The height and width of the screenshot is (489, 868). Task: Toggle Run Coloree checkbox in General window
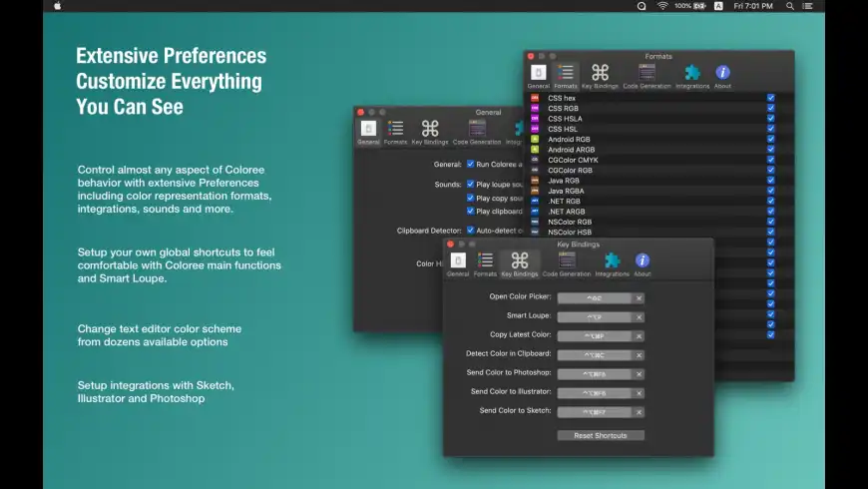click(x=471, y=164)
